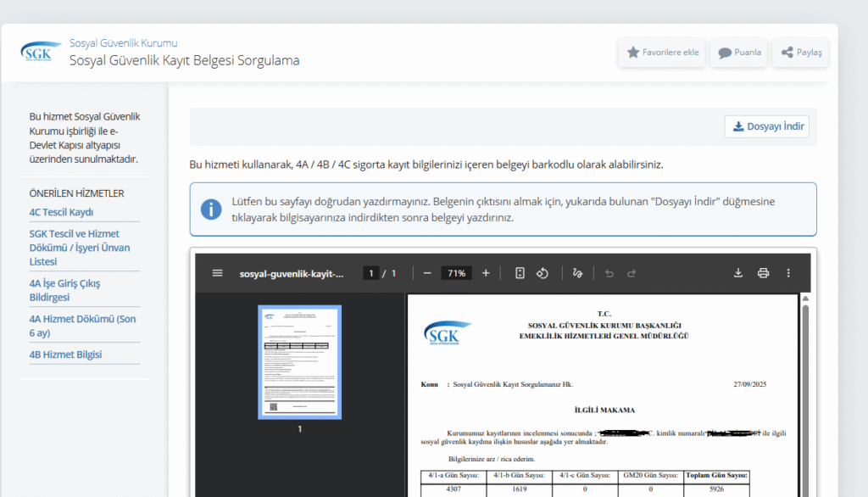
Task: Zoom in with the plus icon
Action: (486, 273)
